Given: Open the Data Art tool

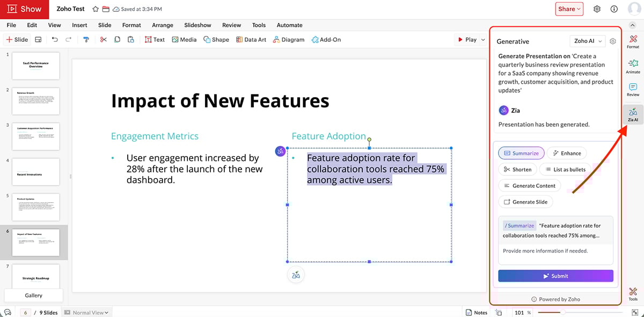Looking at the screenshot, I should coord(251,39).
